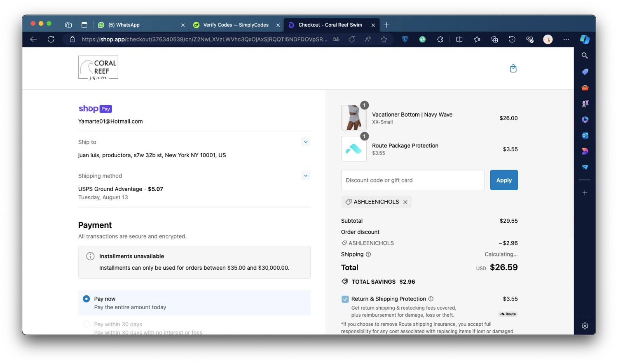
Task: Open Games in the sidebar
Action: pyautogui.click(x=585, y=103)
